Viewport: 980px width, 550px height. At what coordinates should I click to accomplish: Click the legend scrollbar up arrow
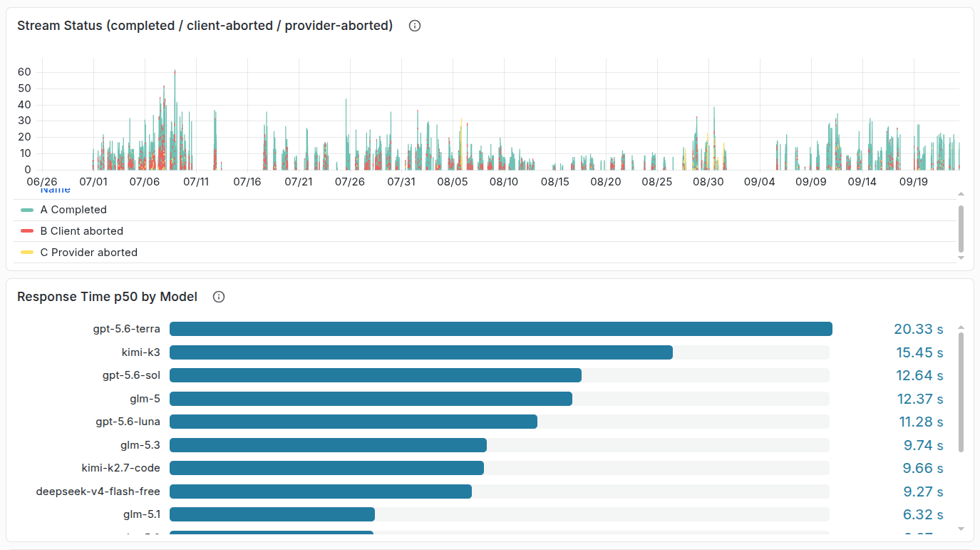961,194
